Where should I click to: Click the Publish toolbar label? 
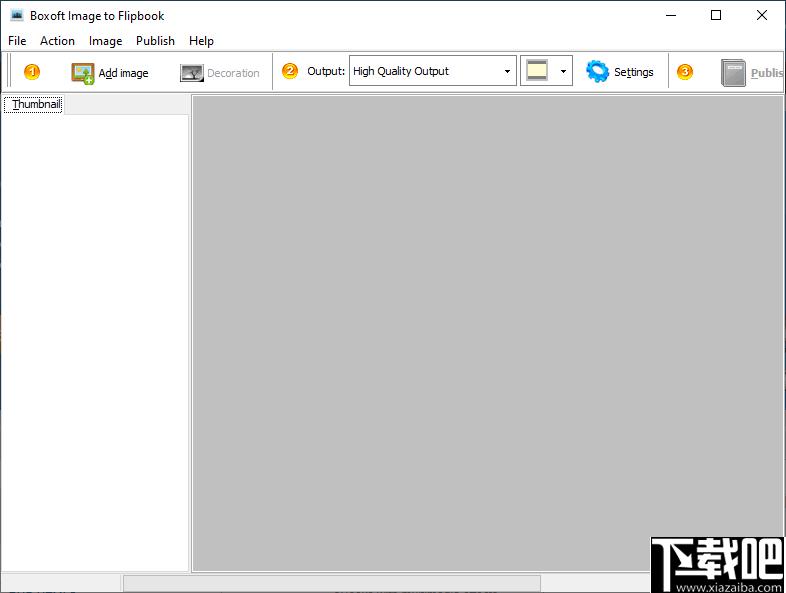point(767,73)
